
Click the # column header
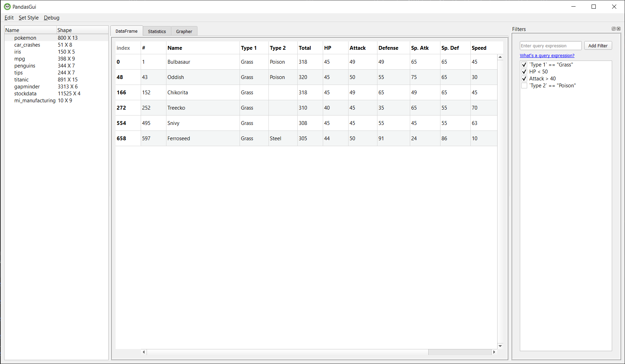[x=153, y=48]
